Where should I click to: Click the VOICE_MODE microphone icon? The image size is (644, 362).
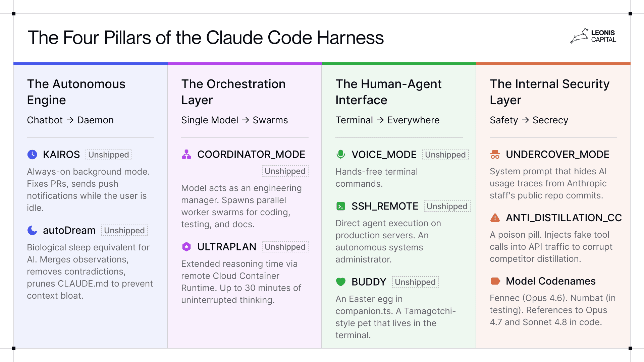(x=341, y=155)
